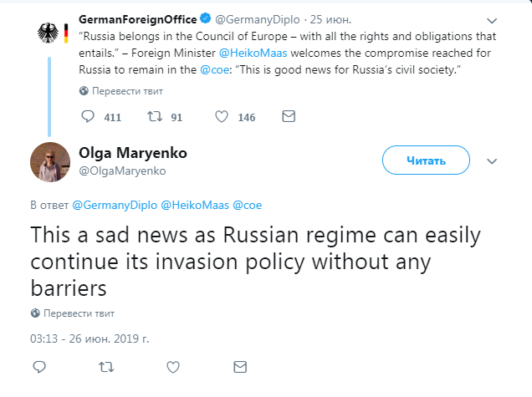Expand more options chevron beside Читать button
Viewport: 532px width, 397px height.
click(x=492, y=161)
